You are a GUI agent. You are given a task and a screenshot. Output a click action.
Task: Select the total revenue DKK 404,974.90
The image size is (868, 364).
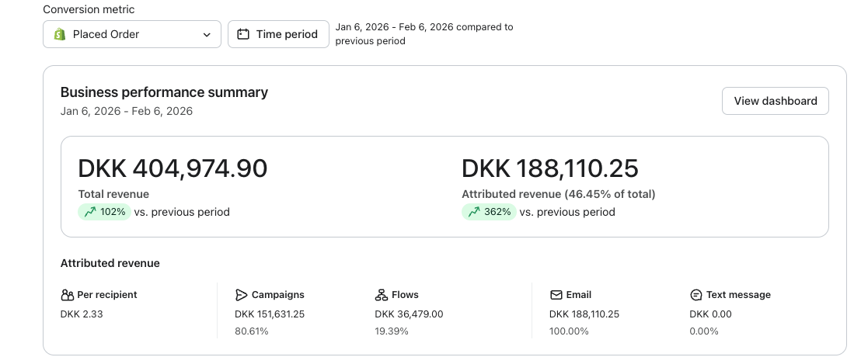(173, 168)
